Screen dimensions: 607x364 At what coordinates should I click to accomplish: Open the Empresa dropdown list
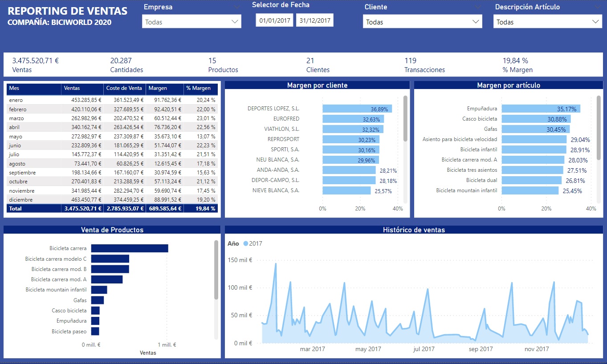(x=191, y=21)
